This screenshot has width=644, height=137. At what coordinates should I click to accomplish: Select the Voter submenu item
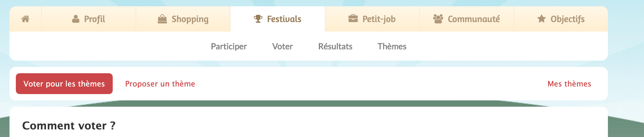[282, 46]
